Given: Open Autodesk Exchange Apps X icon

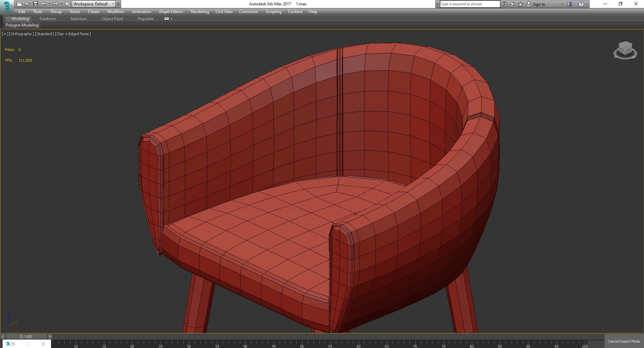Looking at the screenshot, I should [569, 4].
